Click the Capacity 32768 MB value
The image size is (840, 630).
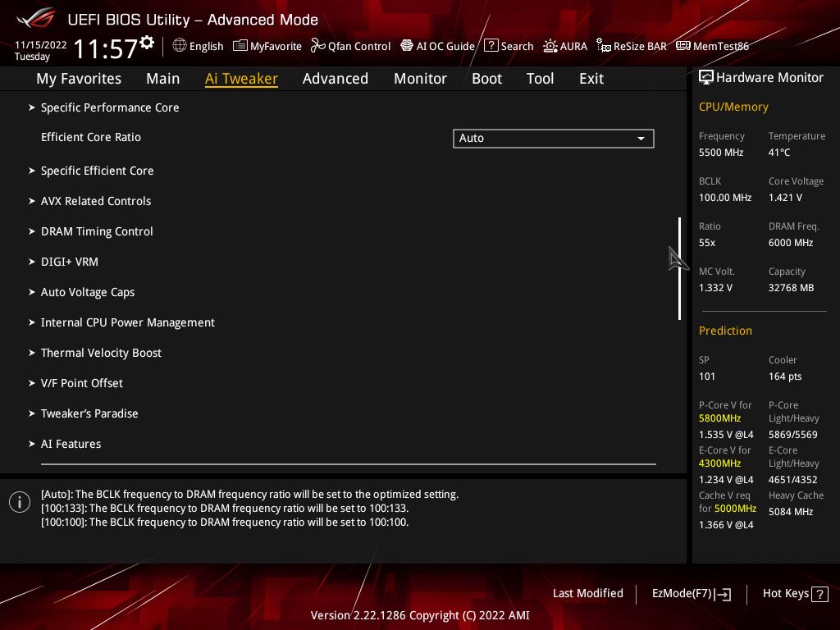point(792,288)
